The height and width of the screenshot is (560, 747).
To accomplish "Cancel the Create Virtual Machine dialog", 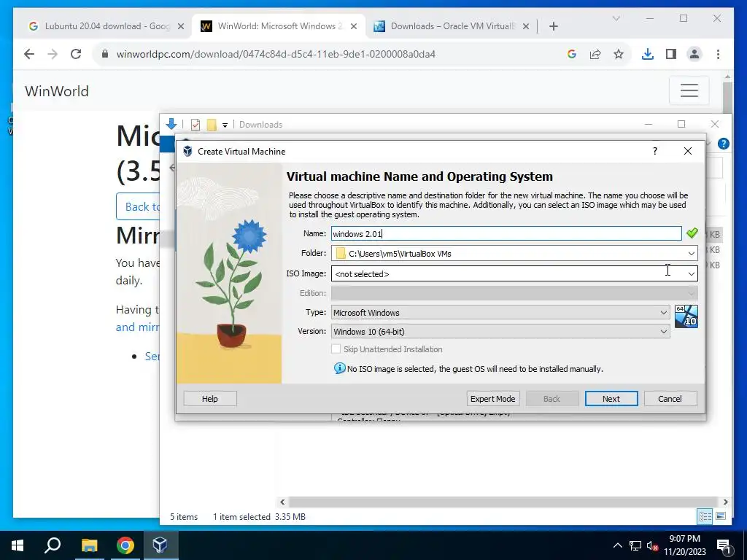I will click(x=670, y=399).
